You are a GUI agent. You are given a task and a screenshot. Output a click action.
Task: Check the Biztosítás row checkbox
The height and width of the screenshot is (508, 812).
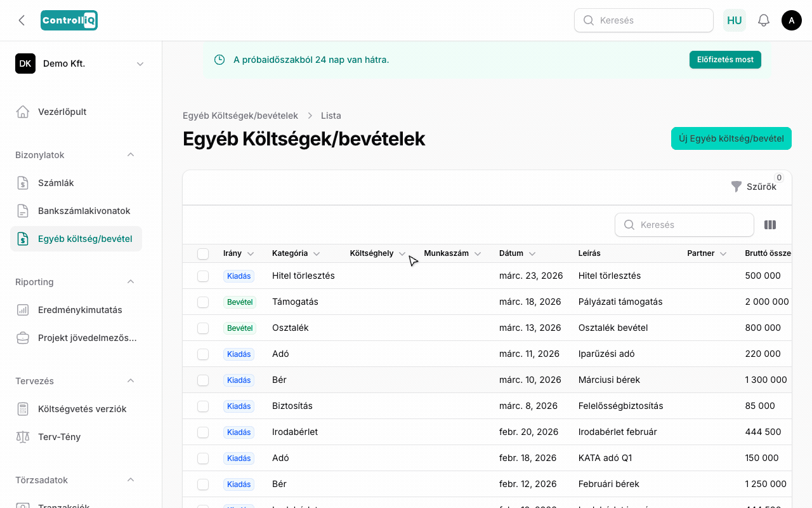[203, 406]
